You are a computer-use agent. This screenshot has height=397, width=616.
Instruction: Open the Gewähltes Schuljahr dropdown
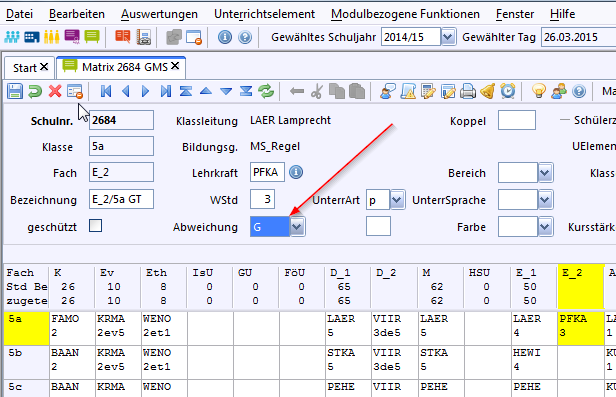[x=448, y=37]
